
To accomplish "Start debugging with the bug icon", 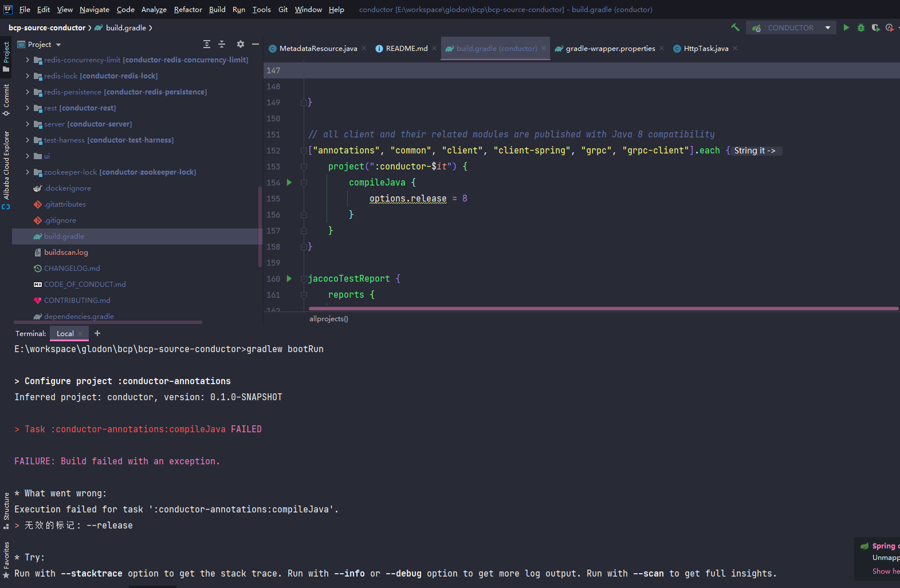I will 860,27.
